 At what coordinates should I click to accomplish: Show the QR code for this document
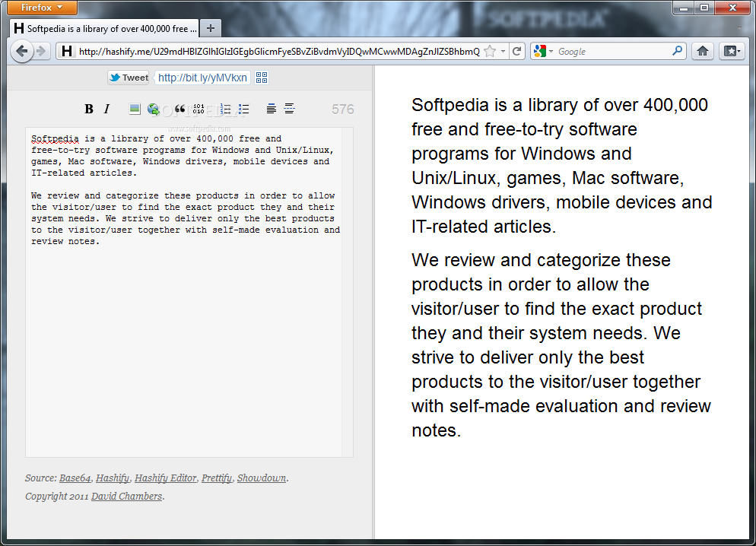[262, 78]
